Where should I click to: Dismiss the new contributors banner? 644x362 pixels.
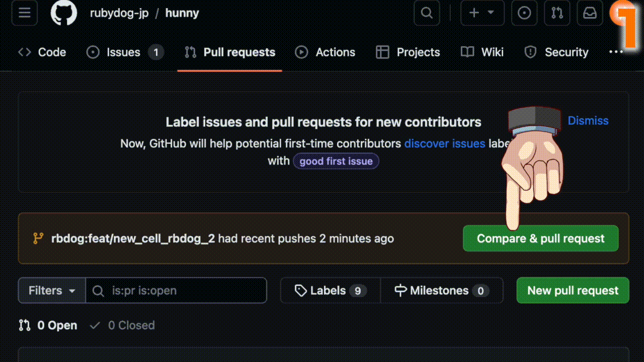coord(588,121)
